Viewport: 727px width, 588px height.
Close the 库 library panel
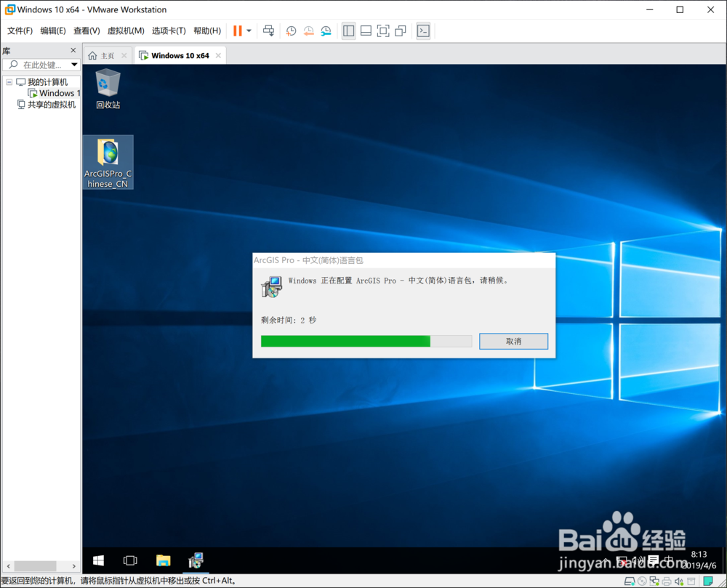[73, 50]
